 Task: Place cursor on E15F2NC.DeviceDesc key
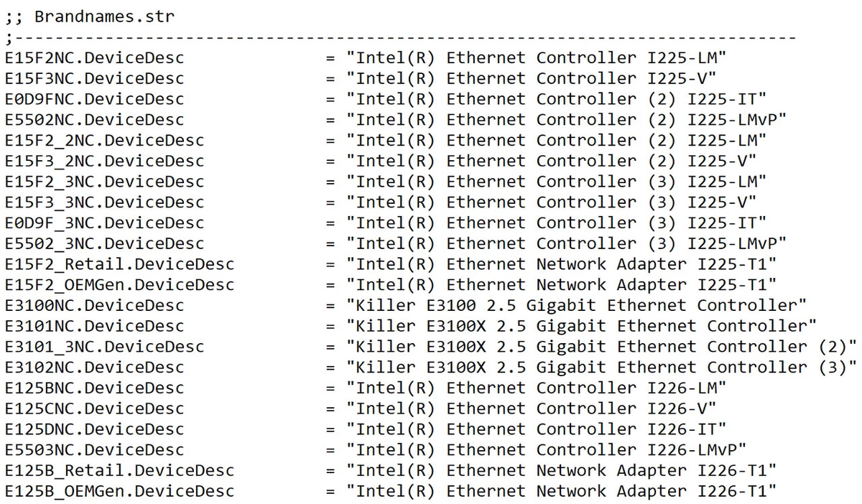94,57
